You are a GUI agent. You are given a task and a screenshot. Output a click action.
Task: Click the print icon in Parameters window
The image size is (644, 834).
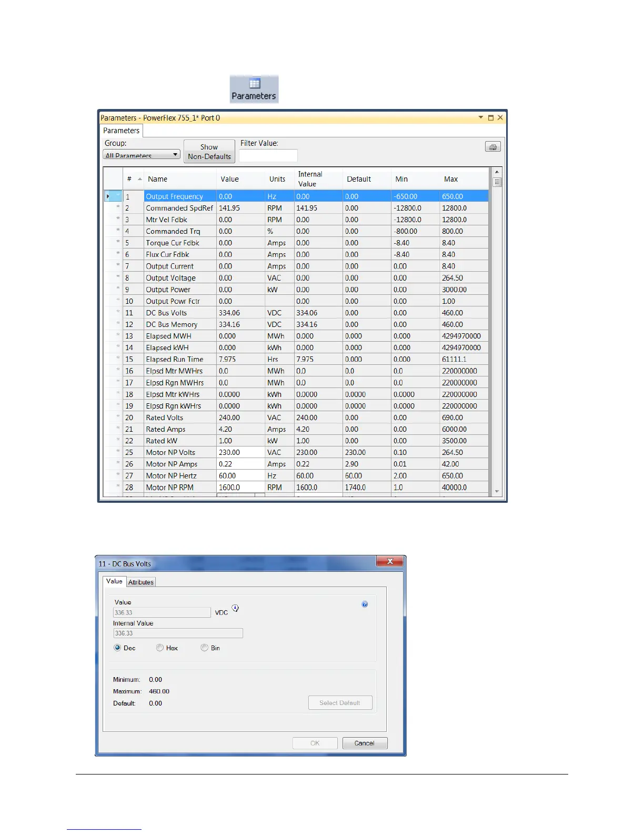[x=493, y=147]
